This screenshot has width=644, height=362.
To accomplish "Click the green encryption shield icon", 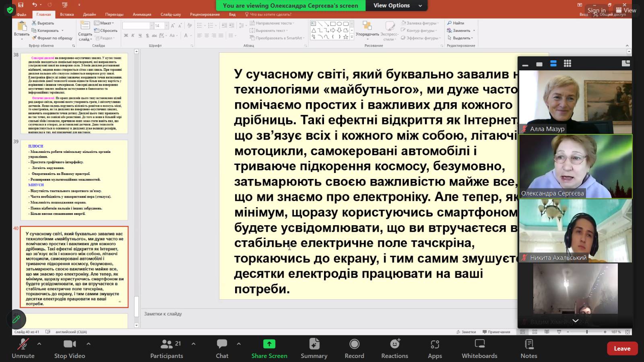I will tap(10, 10).
